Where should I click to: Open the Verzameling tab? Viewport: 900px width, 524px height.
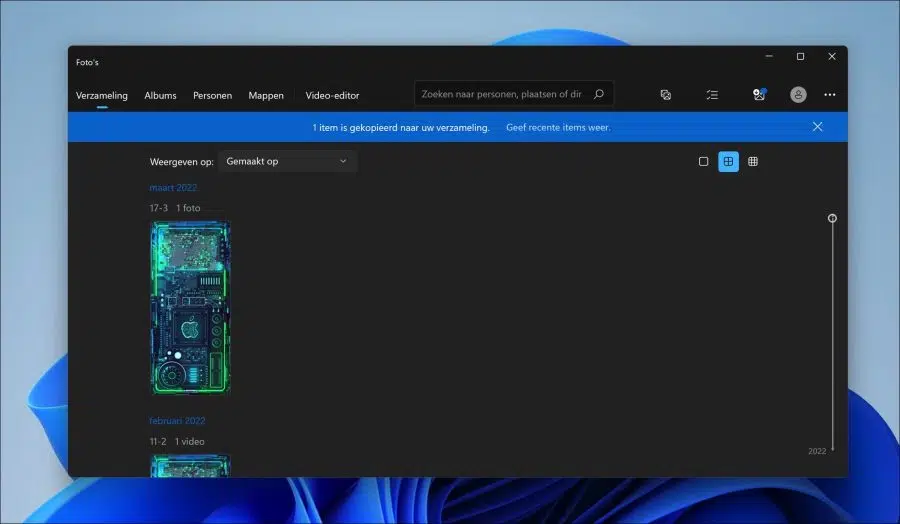(102, 95)
